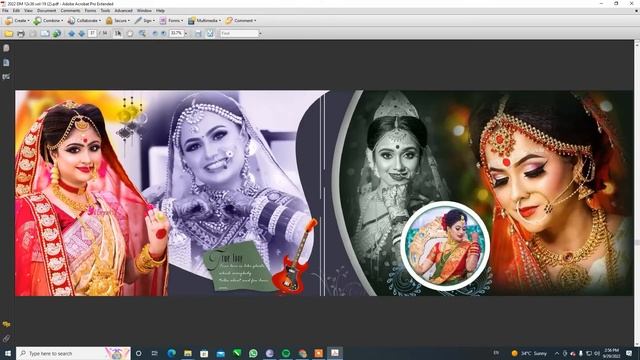The image size is (640, 360).
Task: Open the Tools menu
Action: (x=105, y=11)
